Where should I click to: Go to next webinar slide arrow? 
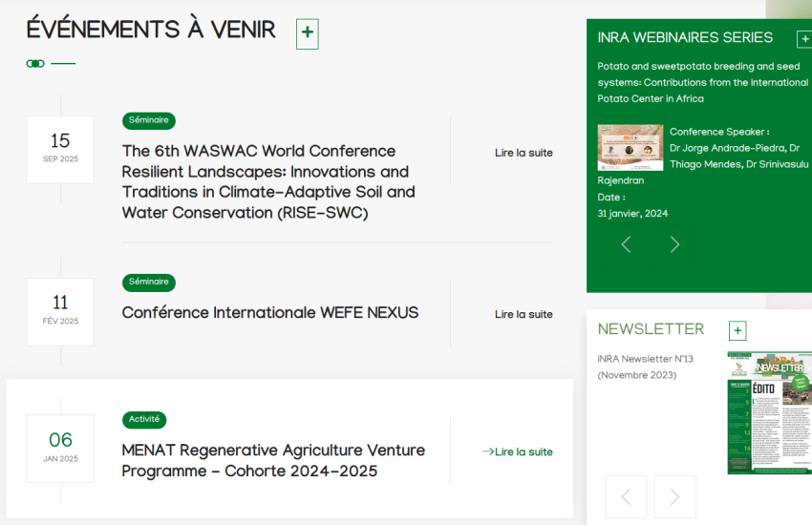tap(674, 244)
